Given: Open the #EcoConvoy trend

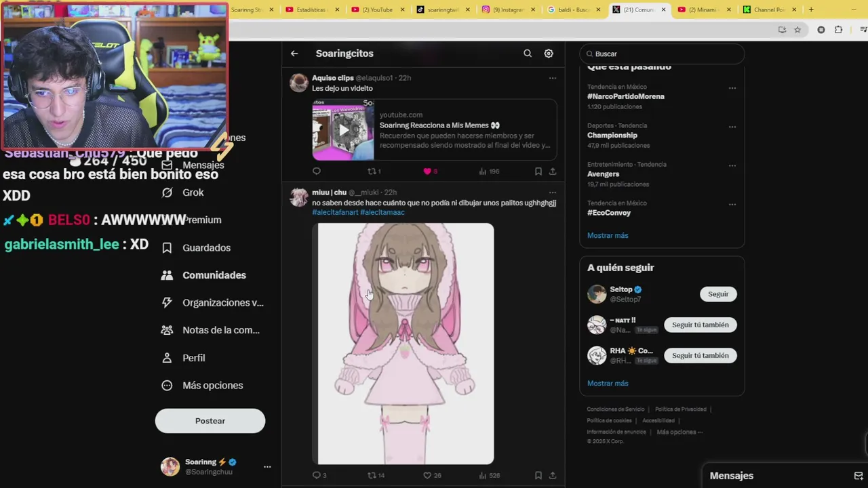Looking at the screenshot, I should pos(609,213).
